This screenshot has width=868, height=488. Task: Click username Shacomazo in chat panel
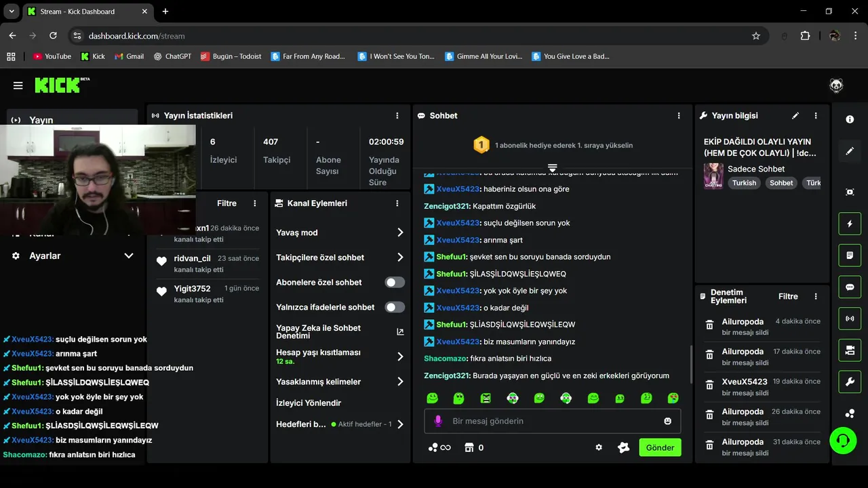[446, 359]
